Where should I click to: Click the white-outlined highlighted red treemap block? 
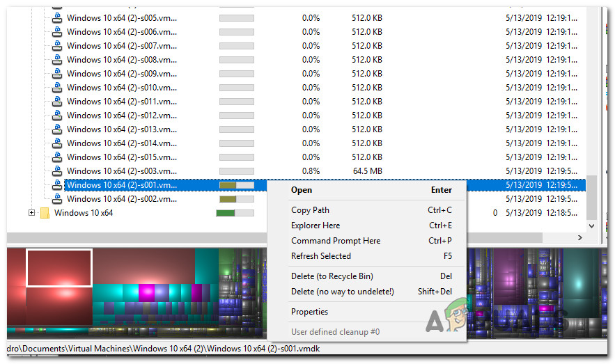pos(59,268)
